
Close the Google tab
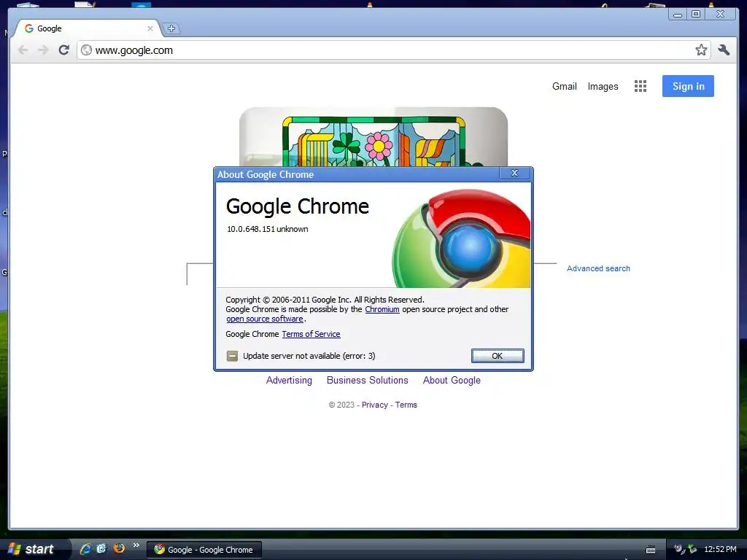[150, 28]
